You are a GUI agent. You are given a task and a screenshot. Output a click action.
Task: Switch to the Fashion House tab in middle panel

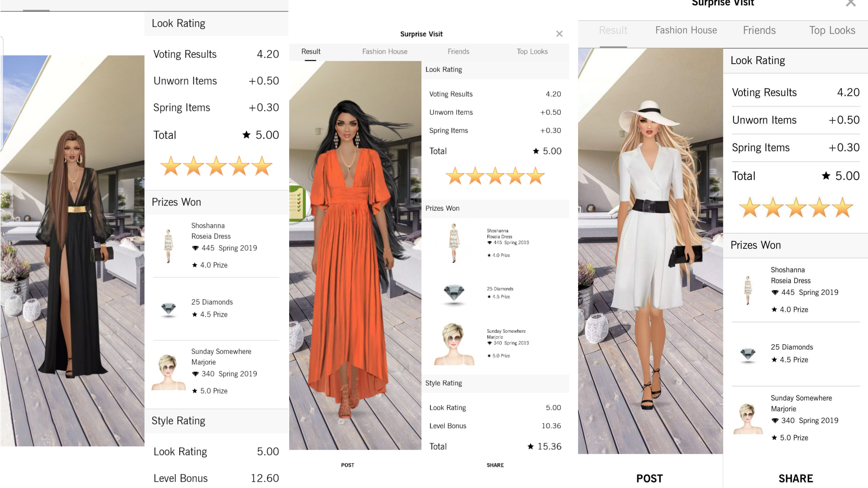coord(384,52)
